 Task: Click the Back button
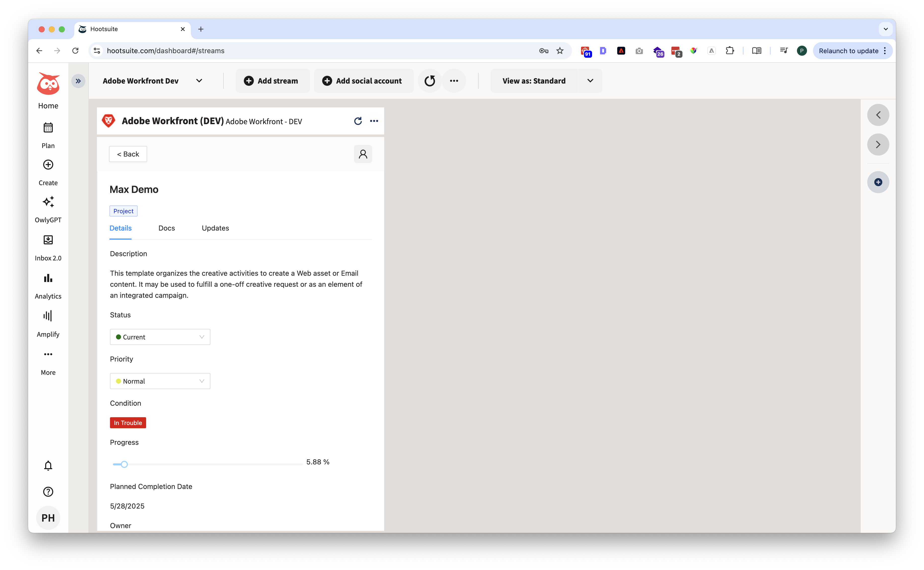(x=128, y=154)
